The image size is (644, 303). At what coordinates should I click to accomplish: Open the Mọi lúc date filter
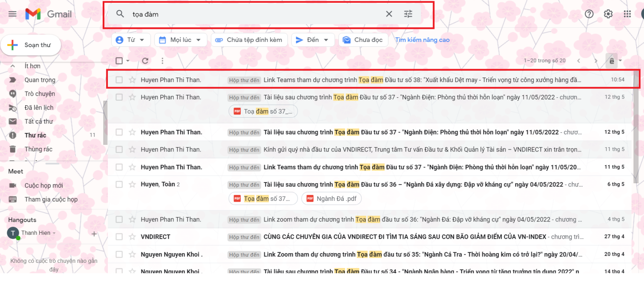pyautogui.click(x=181, y=40)
